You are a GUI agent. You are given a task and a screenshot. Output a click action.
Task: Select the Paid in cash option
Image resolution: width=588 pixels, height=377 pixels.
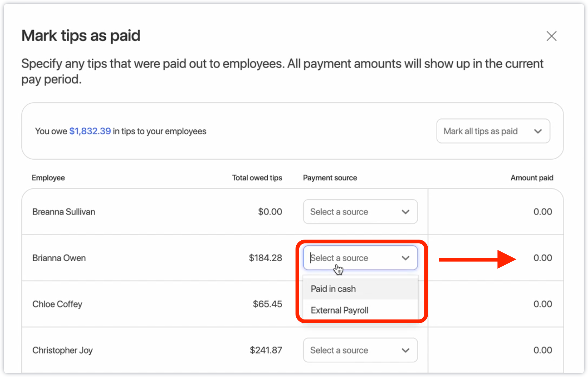333,289
